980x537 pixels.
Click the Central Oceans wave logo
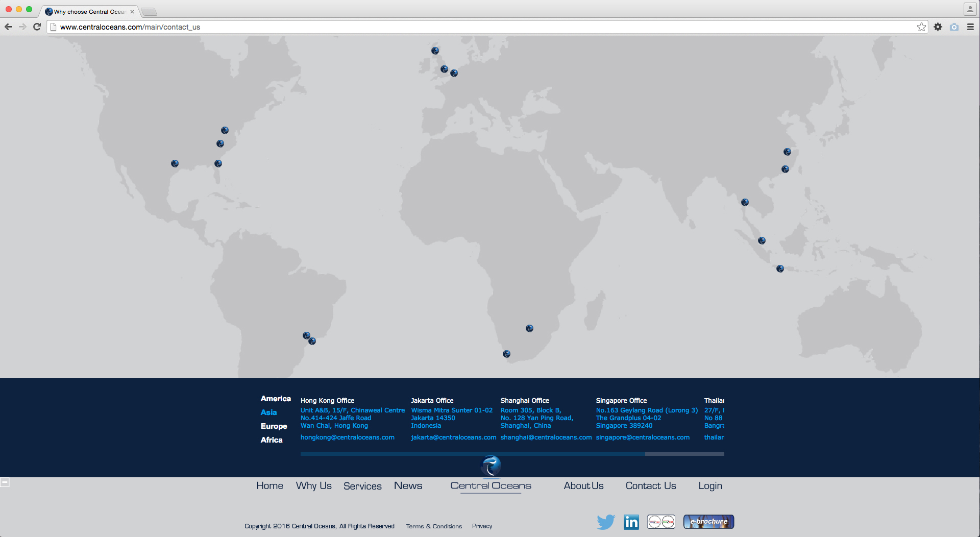(x=491, y=466)
